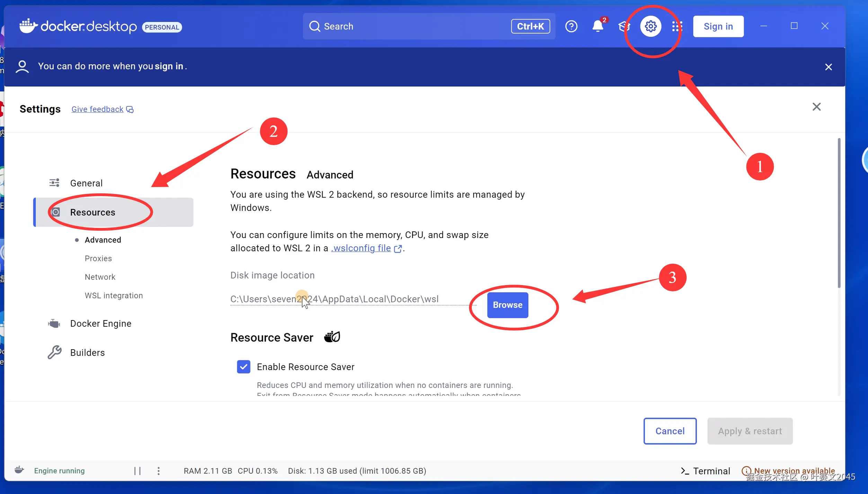Open the apps grid menu icon
The image size is (868, 494).
677,26
